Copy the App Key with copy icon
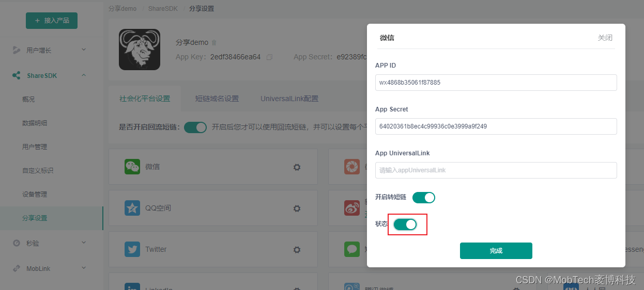Viewport: 644px width, 290px height. [x=269, y=57]
